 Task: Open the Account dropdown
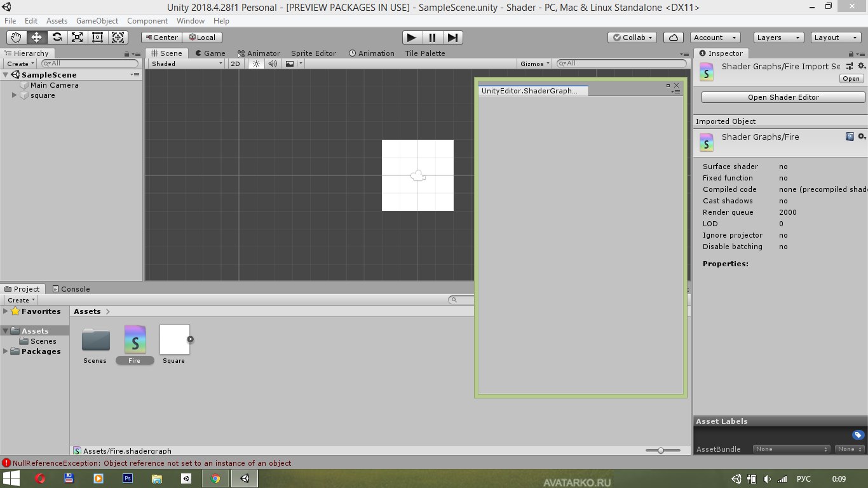pyautogui.click(x=715, y=37)
